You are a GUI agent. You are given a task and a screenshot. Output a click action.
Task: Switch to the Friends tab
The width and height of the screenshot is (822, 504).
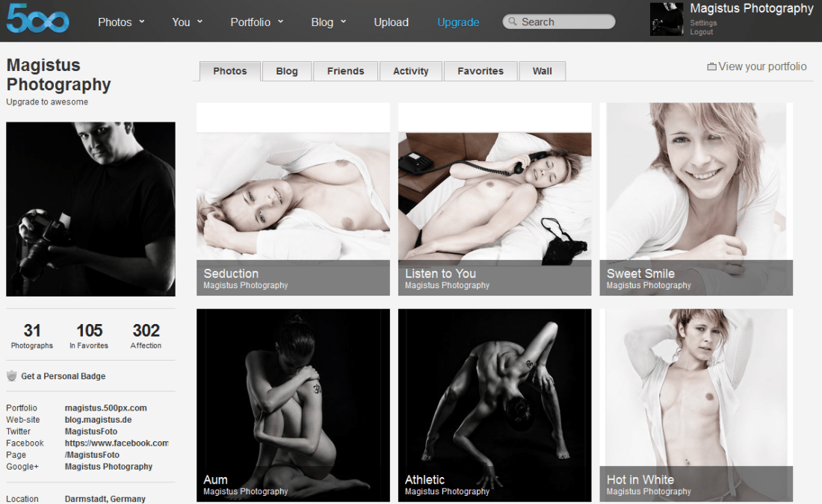coord(345,71)
